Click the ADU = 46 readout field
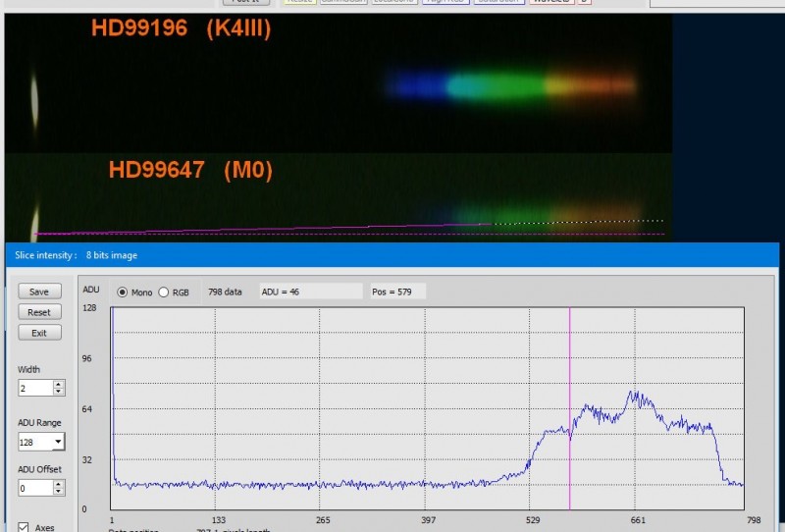This screenshot has width=785, height=532. coord(311,292)
